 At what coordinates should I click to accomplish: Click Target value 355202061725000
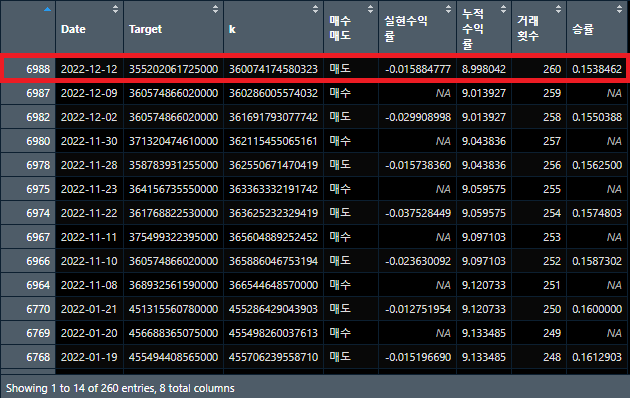coord(173,69)
